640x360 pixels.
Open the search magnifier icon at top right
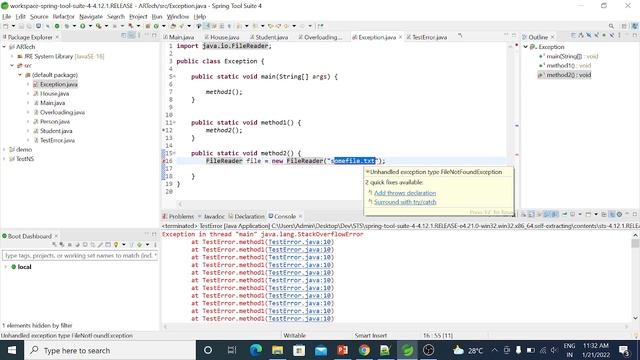pyautogui.click(x=611, y=26)
